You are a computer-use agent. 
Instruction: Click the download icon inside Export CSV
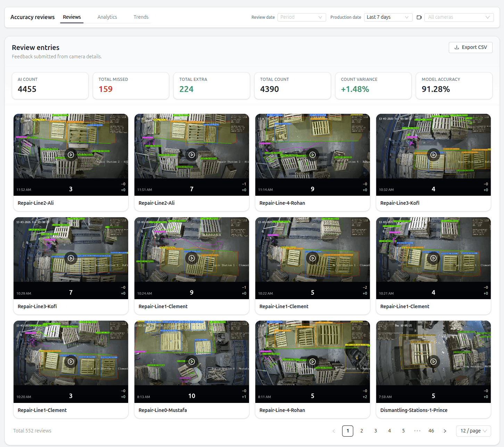click(457, 47)
